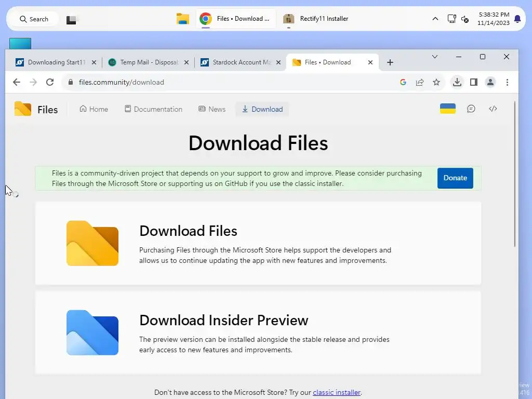
Task: Open Chrome three-dot menu
Action: [x=507, y=82]
